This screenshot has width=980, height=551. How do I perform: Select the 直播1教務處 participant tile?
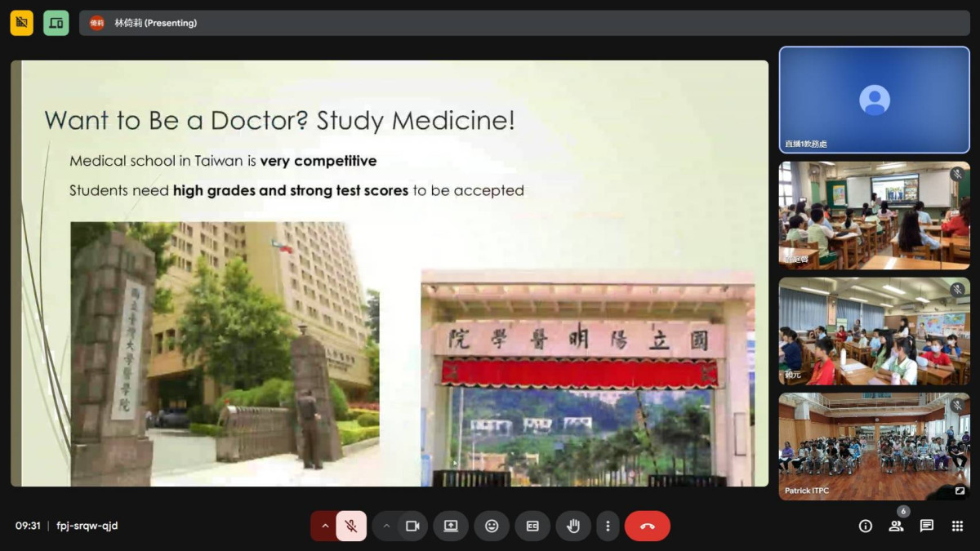point(875,100)
